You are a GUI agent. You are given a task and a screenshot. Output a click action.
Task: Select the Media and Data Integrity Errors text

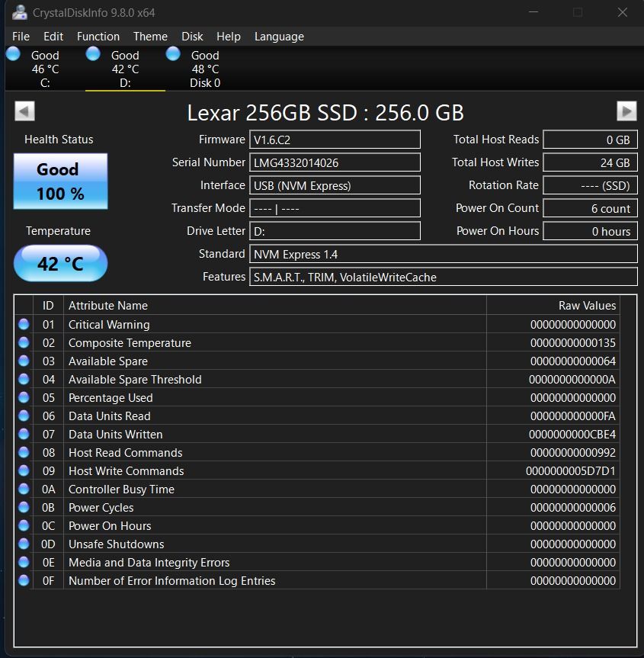pos(149,563)
